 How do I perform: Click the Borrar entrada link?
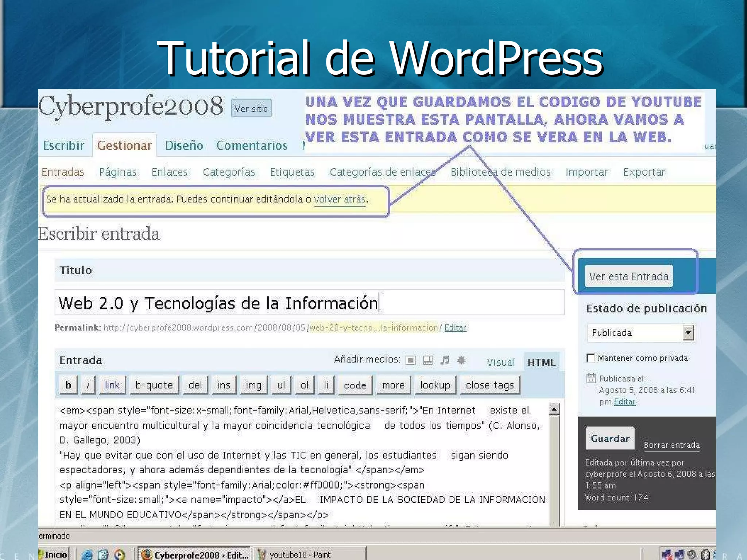pos(671,445)
